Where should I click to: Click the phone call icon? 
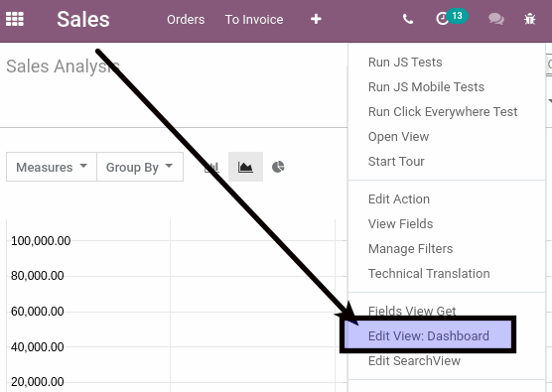click(x=408, y=19)
